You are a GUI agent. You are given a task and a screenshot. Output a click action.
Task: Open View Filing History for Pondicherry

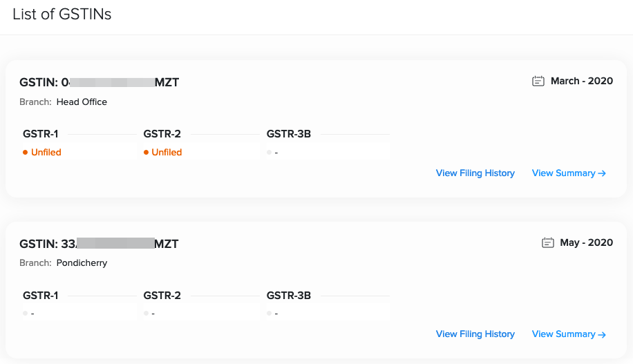coord(475,334)
